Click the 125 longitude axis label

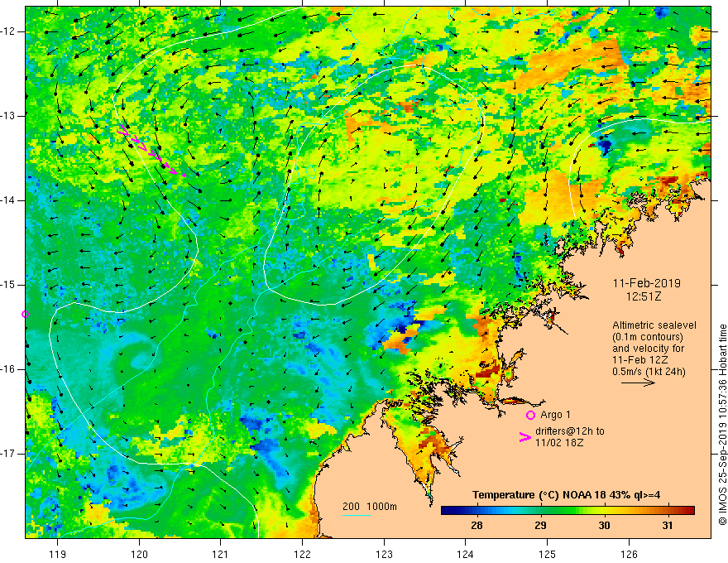pos(548,555)
